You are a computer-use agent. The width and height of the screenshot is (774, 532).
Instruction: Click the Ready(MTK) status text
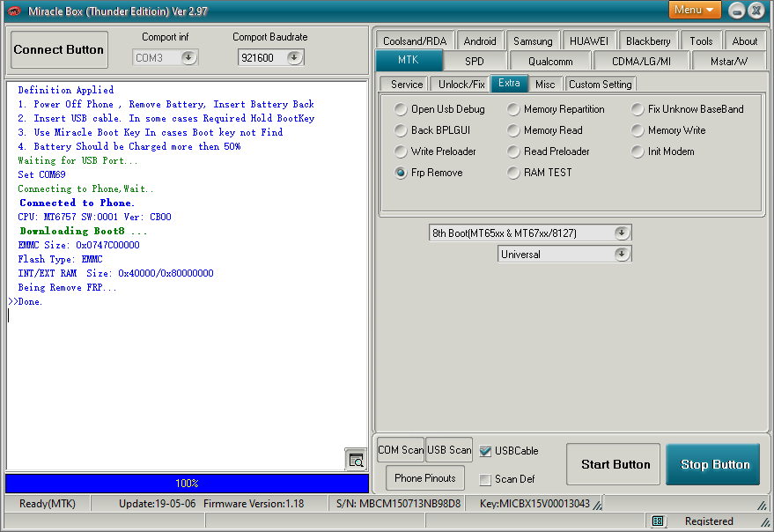[x=48, y=504]
